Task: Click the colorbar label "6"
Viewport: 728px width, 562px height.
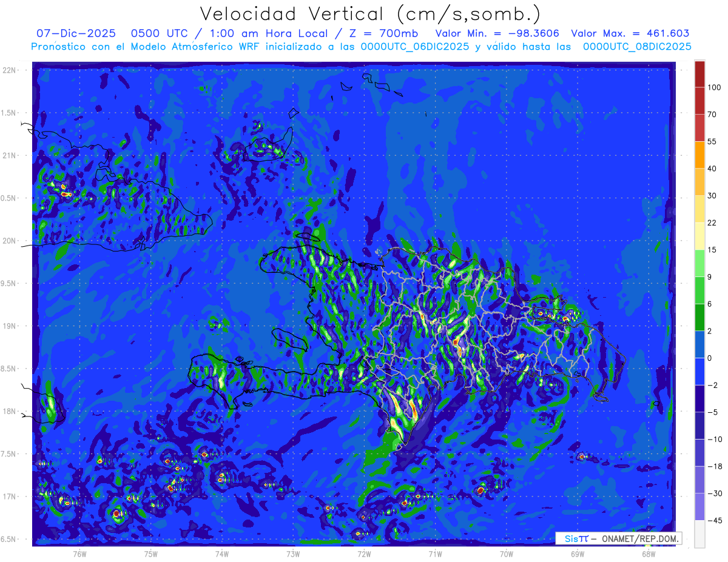Action: pyautogui.click(x=710, y=304)
